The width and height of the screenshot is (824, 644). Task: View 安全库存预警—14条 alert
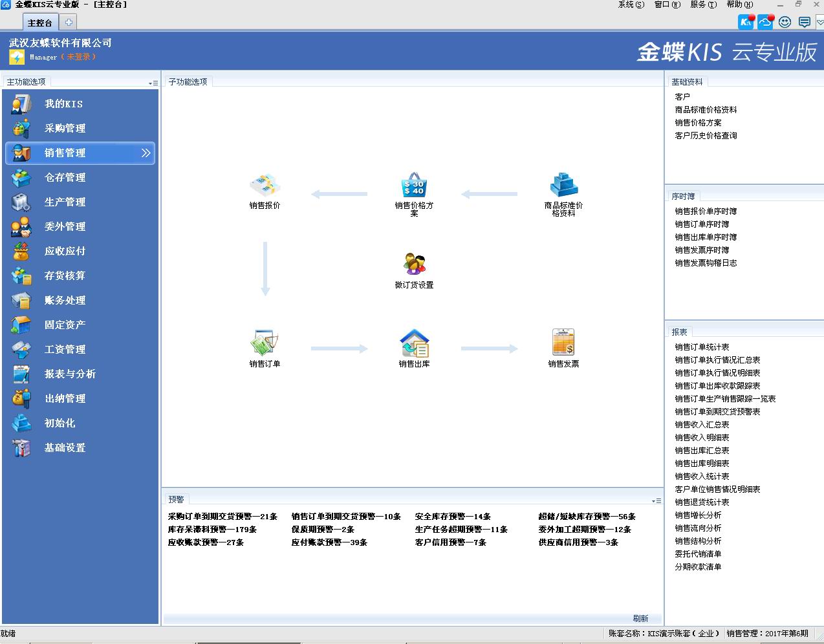coord(453,517)
